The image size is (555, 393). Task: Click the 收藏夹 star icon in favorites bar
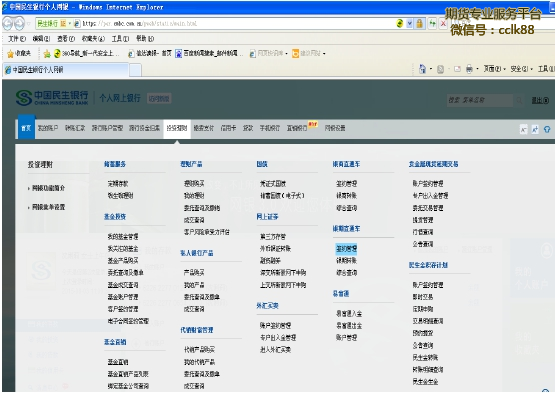(11, 53)
